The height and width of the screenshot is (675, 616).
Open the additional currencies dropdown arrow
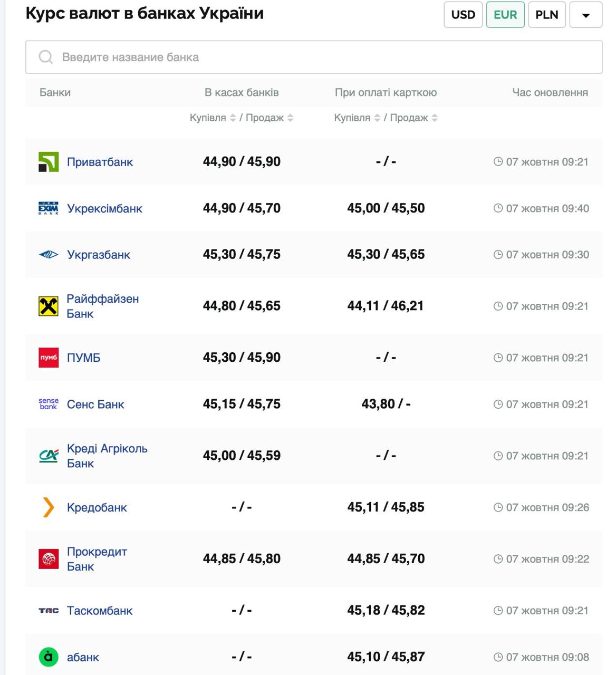585,15
